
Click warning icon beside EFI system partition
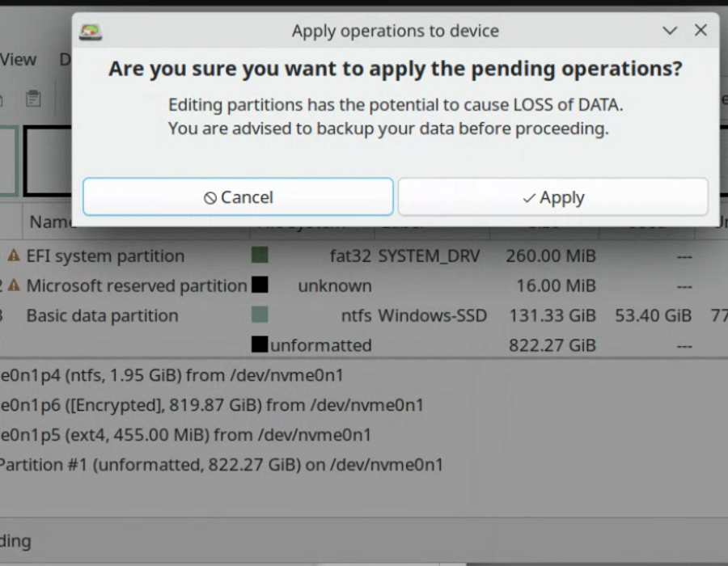(x=14, y=256)
